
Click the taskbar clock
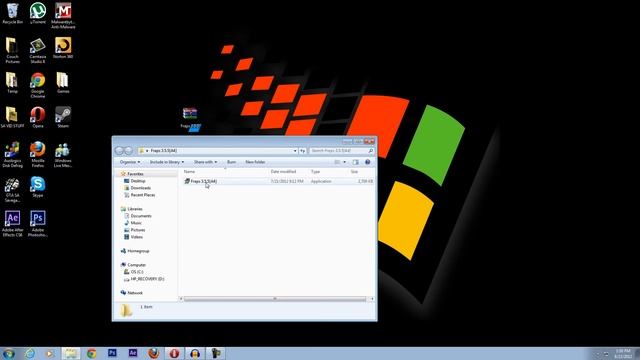pyautogui.click(x=623, y=353)
